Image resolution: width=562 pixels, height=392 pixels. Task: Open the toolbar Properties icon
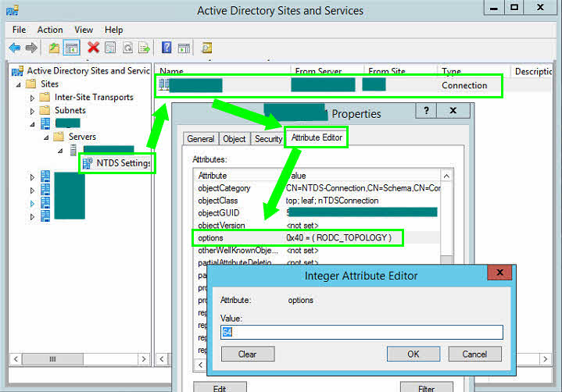[x=110, y=48]
